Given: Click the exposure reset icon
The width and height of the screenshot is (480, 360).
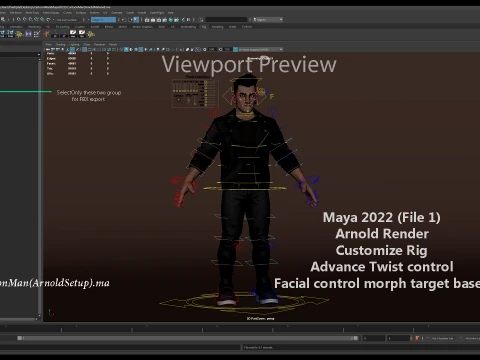Looking at the screenshot, I should [204, 49].
